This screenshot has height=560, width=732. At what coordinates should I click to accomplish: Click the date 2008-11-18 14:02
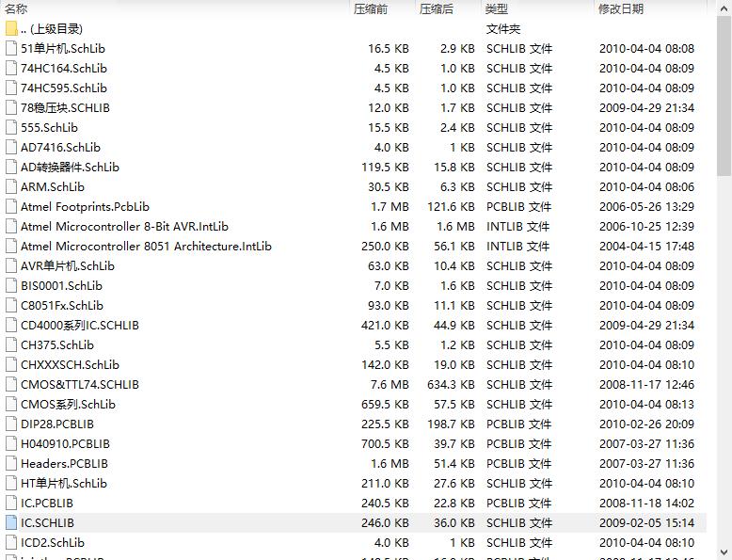(646, 504)
